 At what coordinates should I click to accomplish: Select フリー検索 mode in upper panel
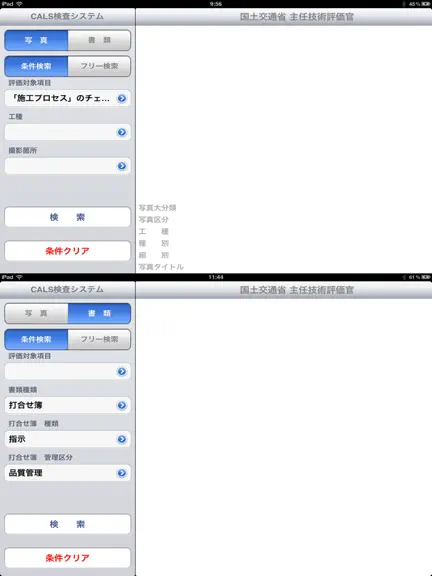[99, 66]
